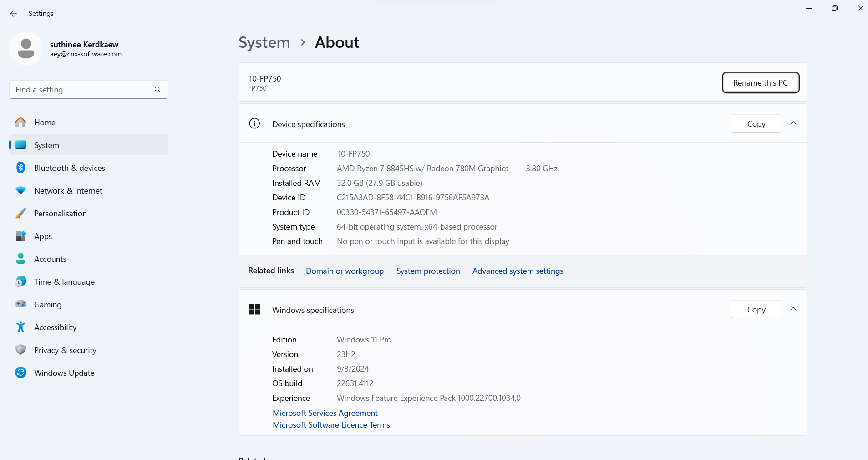Click the Windows logo icon
Viewport: 868px width, 460px height.
tap(254, 309)
